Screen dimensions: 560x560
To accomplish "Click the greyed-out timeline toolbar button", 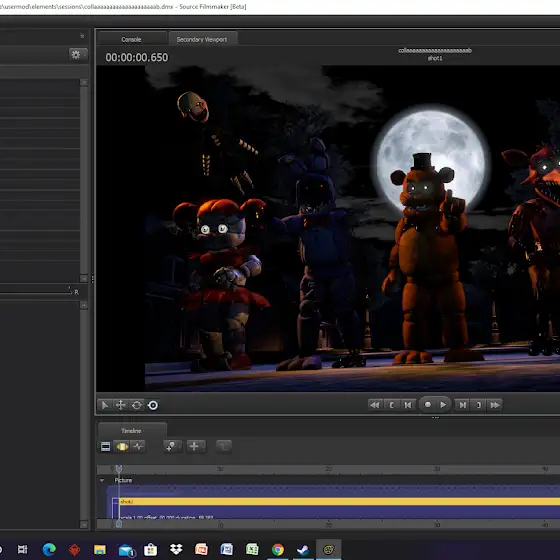I will coord(224,446).
